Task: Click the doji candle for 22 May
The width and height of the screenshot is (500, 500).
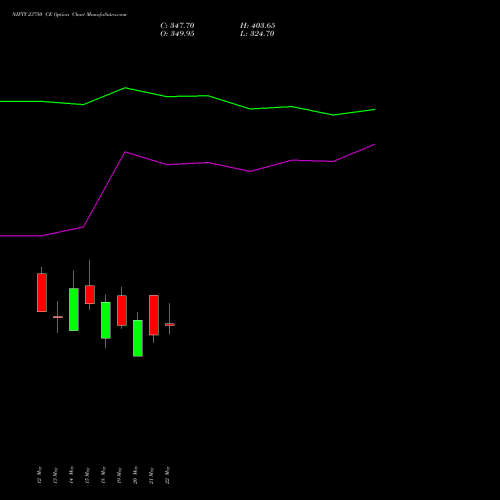Action: point(170,324)
